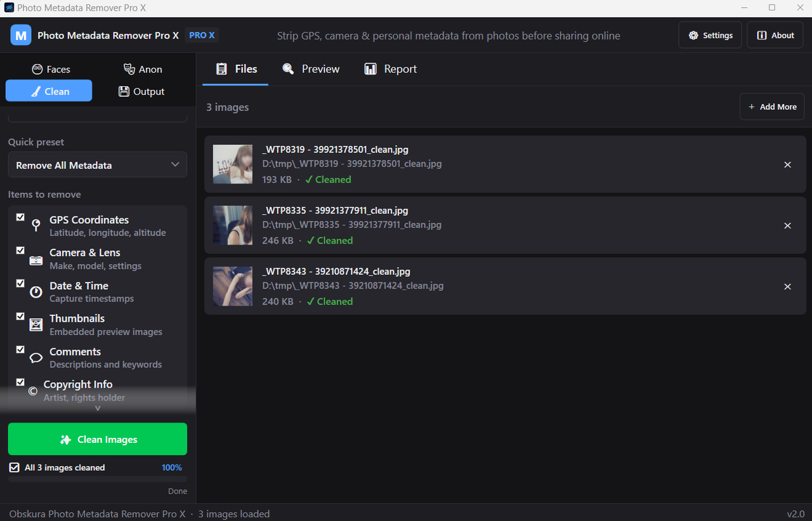Click the Copyright Info © icon
The height and width of the screenshot is (521, 812).
[x=33, y=392]
